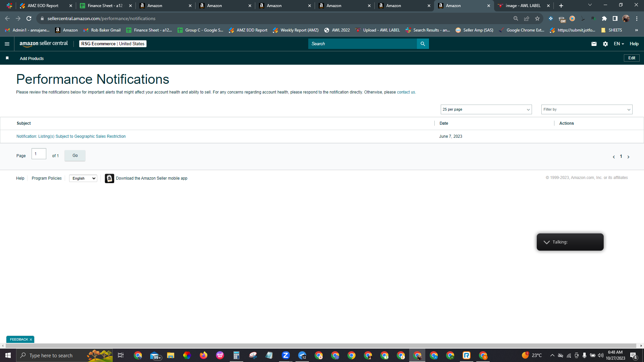Screen dimensions: 644x362
Task: Click the Windows search box
Action: click(64, 355)
